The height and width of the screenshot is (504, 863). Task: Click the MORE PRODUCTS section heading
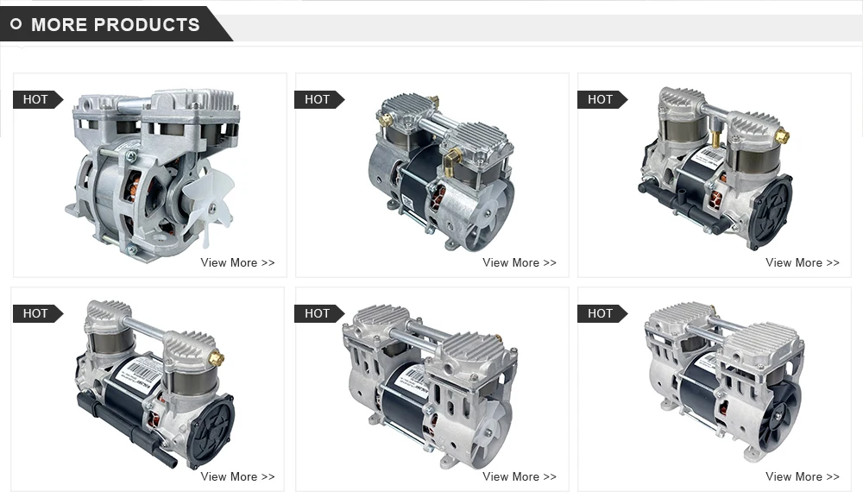[116, 25]
